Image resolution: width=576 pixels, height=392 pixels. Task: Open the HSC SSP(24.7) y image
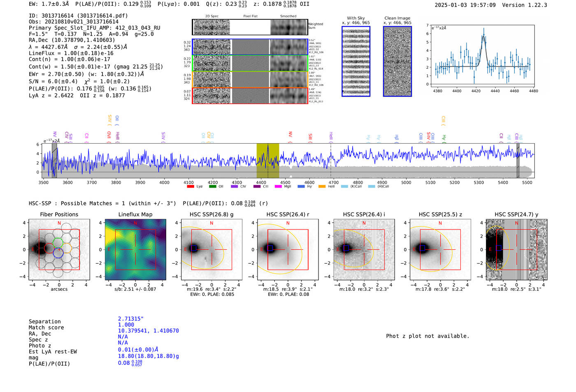tap(516, 250)
